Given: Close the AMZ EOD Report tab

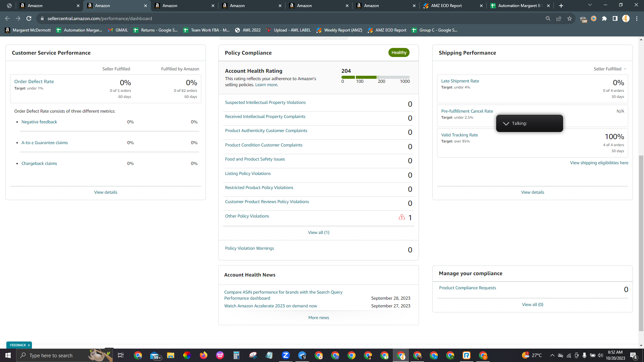Looking at the screenshot, I should 481,6.
